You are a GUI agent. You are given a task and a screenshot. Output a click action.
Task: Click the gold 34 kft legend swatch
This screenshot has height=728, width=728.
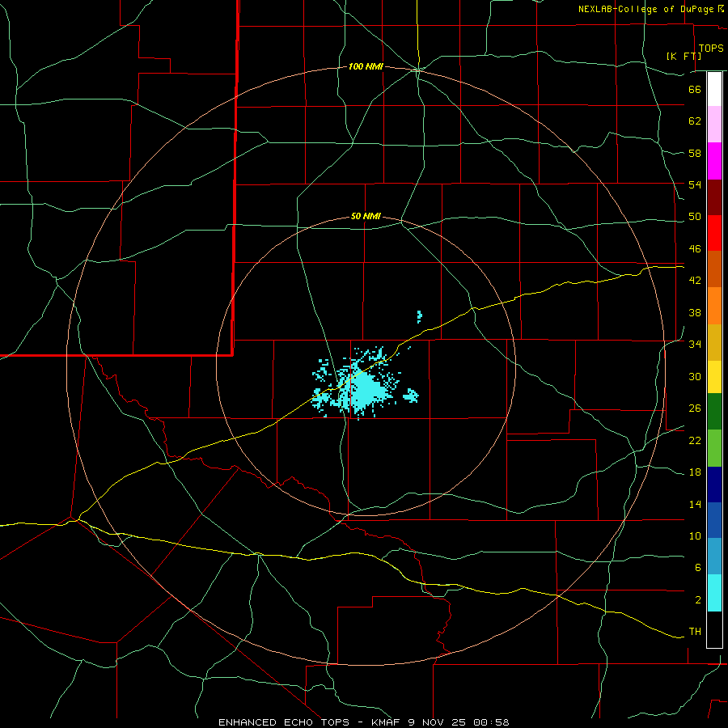[x=714, y=342]
